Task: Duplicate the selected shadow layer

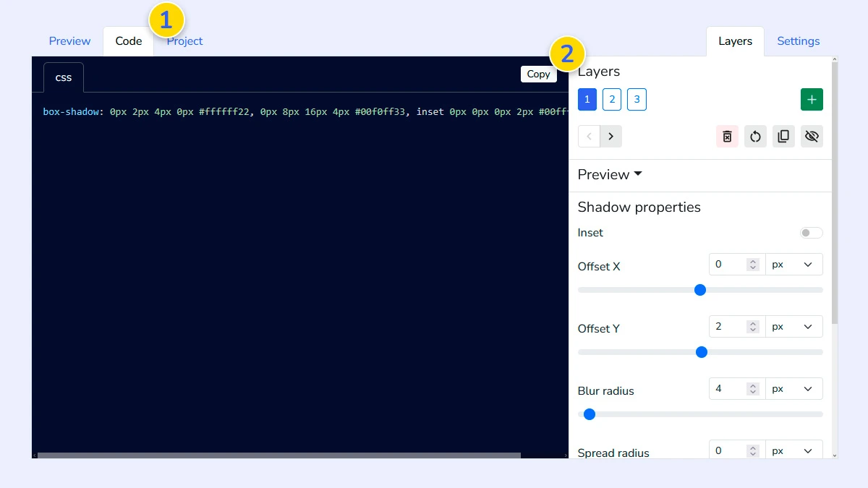Action: [783, 136]
